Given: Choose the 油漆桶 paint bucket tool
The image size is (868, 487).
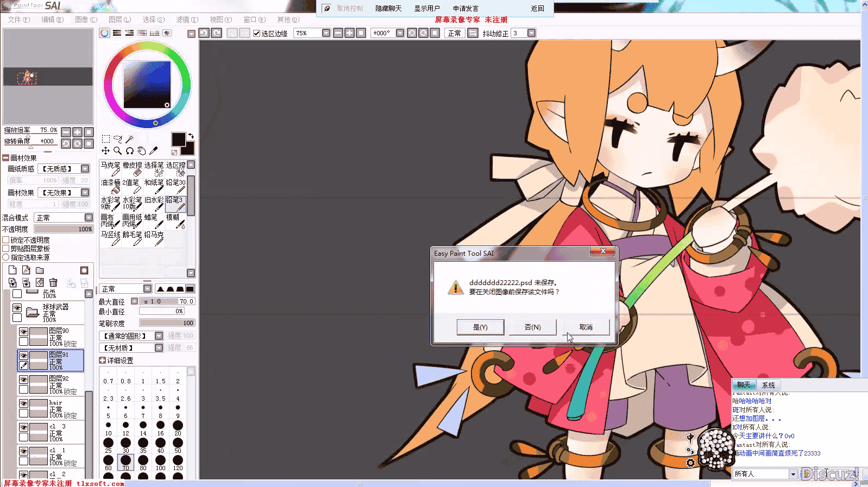Looking at the screenshot, I should pos(110,186).
